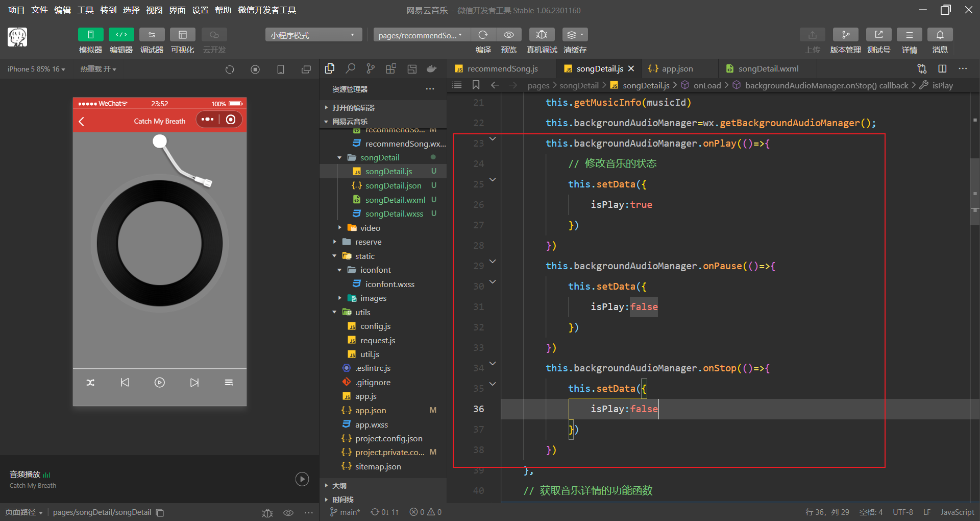Click the 预览 preview eye icon
The height and width of the screenshot is (521, 980).
coord(509,35)
